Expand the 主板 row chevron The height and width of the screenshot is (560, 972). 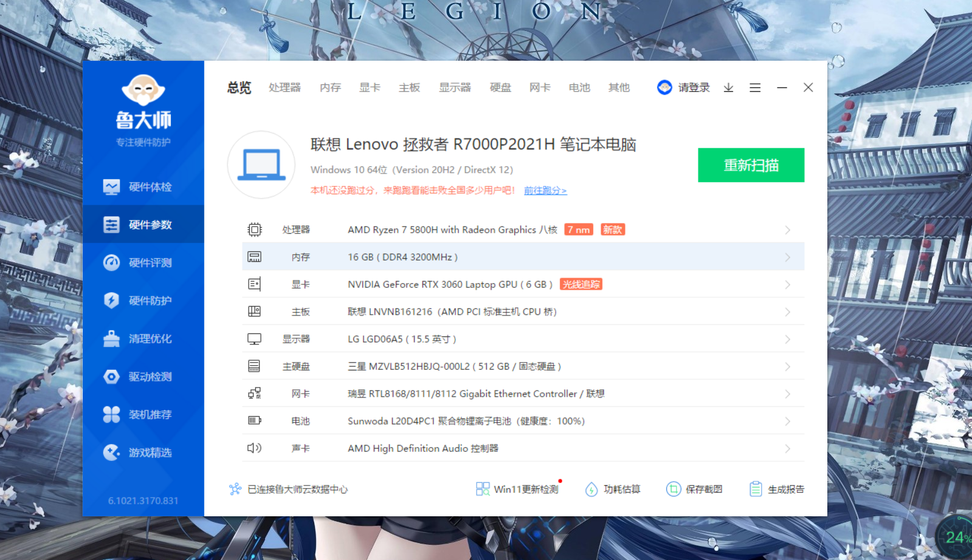point(787,312)
